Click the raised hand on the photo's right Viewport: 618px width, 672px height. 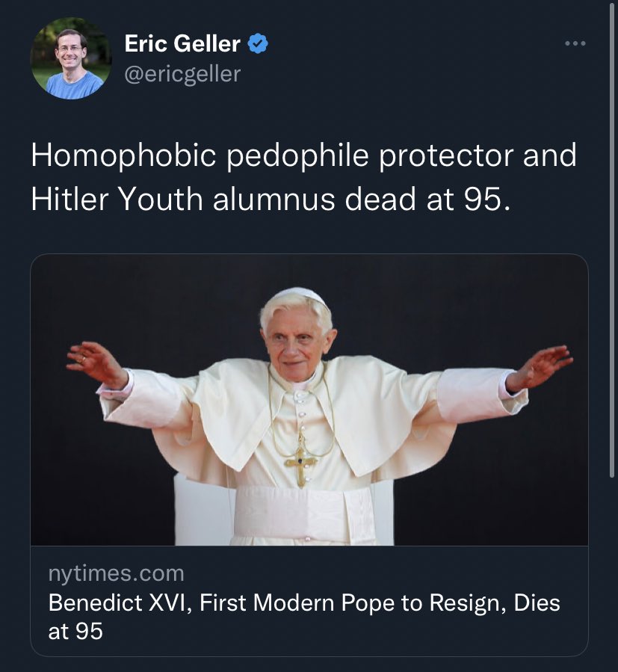click(540, 365)
